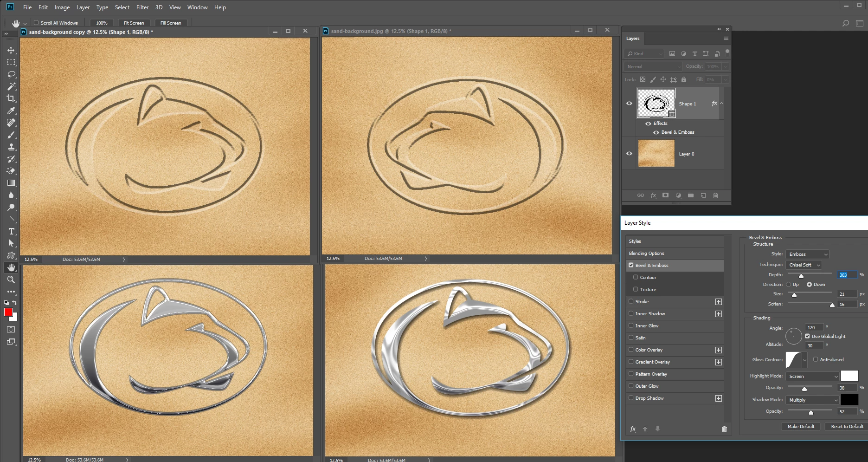The height and width of the screenshot is (462, 868).
Task: Open the File menu
Action: point(27,7)
